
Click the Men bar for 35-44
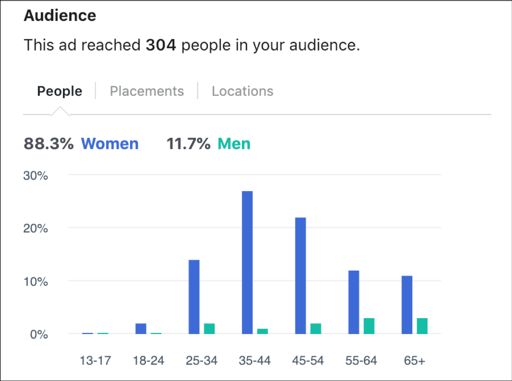[x=263, y=331]
